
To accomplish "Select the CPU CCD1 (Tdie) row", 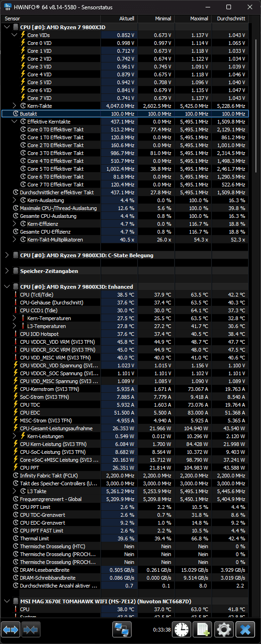I will [x=125, y=310].
